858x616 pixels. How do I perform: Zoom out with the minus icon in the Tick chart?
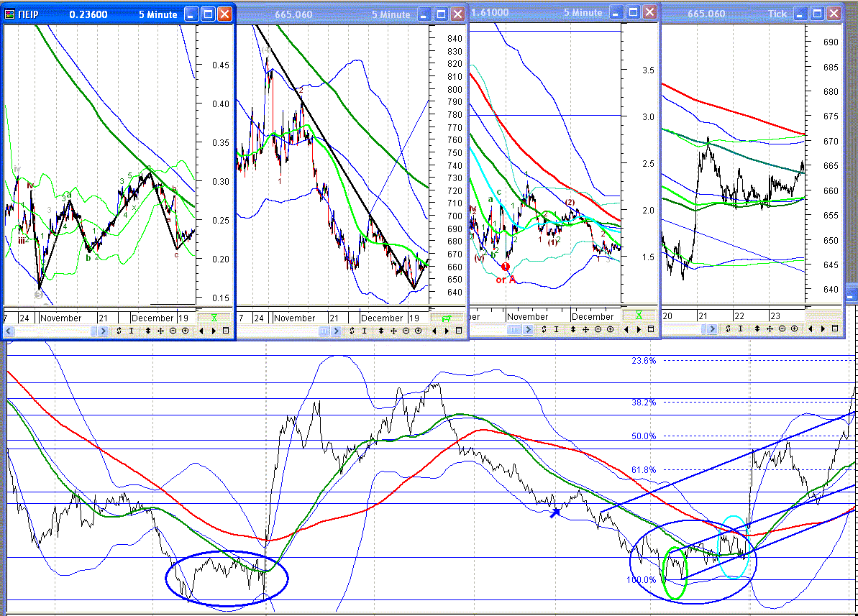click(782, 328)
